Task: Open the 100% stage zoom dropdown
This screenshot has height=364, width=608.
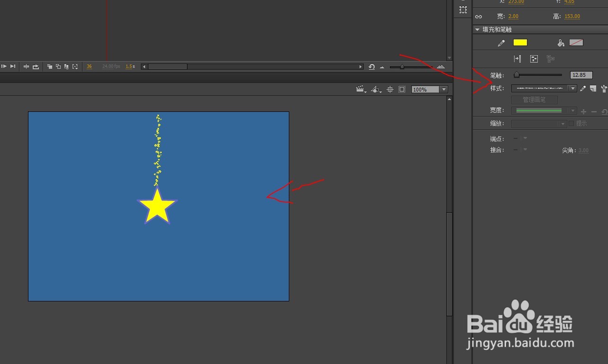Action: (x=444, y=89)
